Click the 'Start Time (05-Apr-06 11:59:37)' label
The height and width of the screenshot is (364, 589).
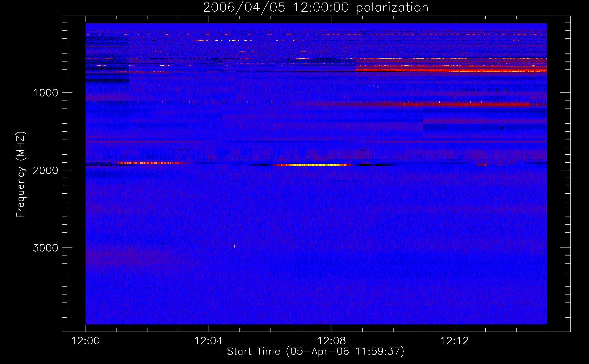click(316, 352)
